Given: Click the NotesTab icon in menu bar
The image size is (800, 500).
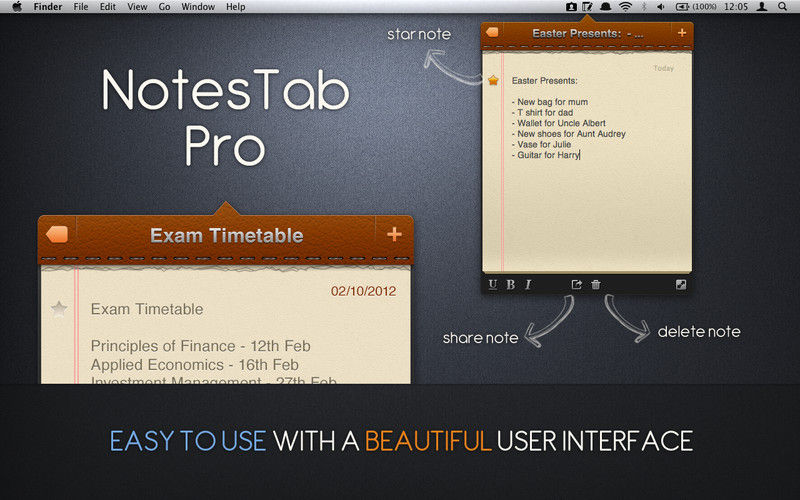Looking at the screenshot, I should [x=588, y=7].
